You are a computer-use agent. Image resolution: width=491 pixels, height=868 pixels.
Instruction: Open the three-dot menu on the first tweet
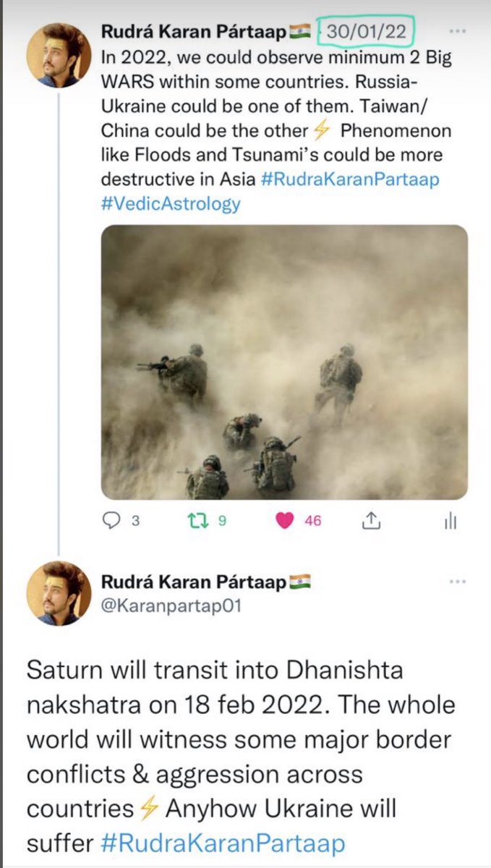point(458,32)
